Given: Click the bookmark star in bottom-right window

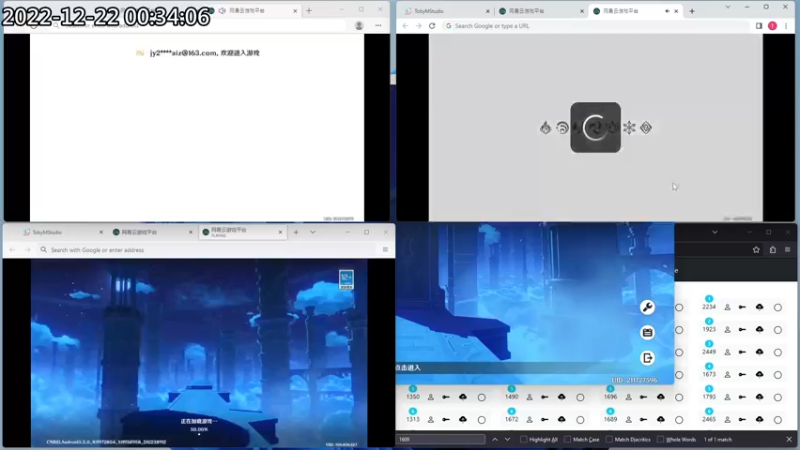Looking at the screenshot, I should pyautogui.click(x=756, y=249).
